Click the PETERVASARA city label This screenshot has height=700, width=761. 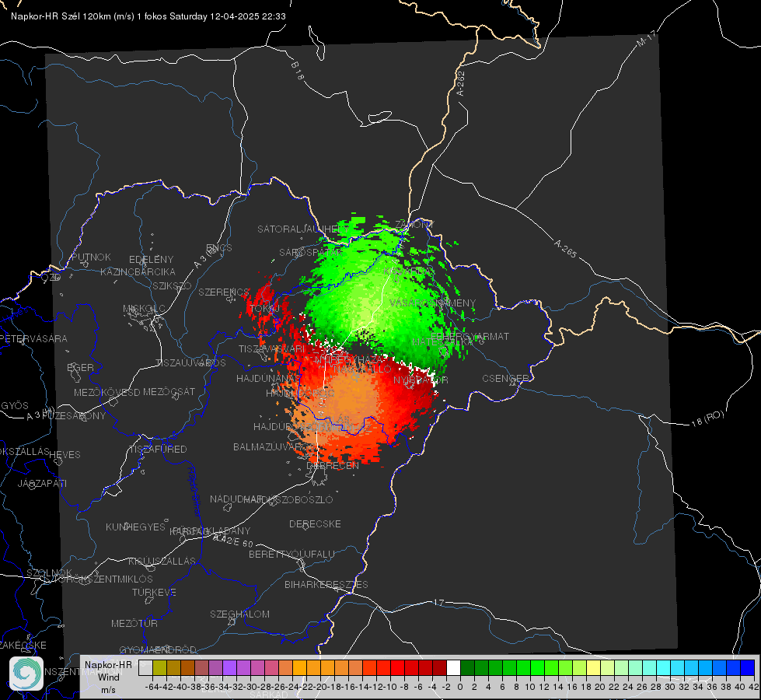pos(34,338)
